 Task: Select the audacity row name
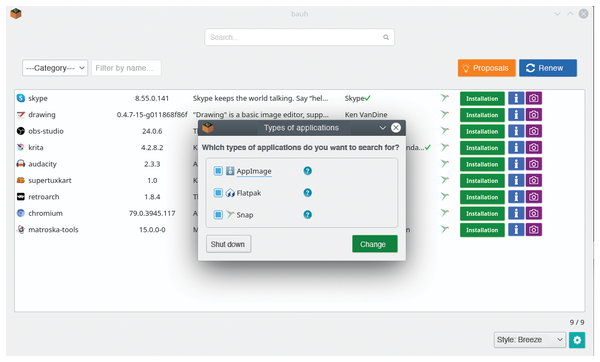[42, 164]
